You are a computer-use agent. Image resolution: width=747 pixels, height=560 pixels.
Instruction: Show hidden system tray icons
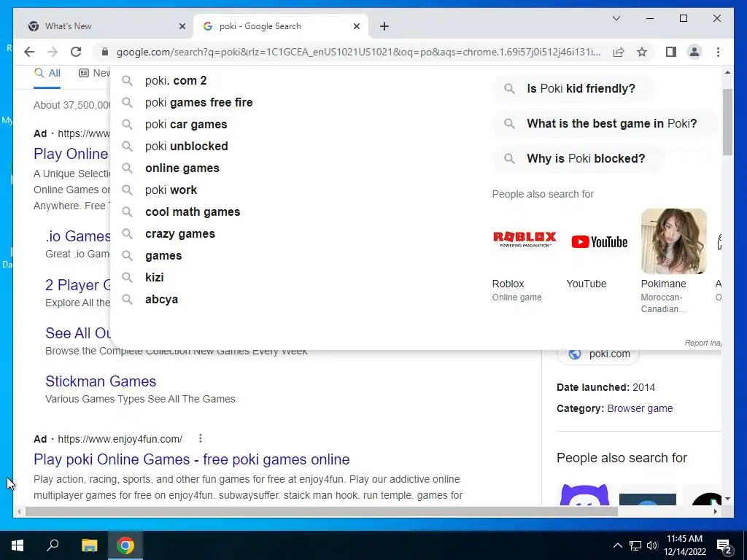(617, 545)
